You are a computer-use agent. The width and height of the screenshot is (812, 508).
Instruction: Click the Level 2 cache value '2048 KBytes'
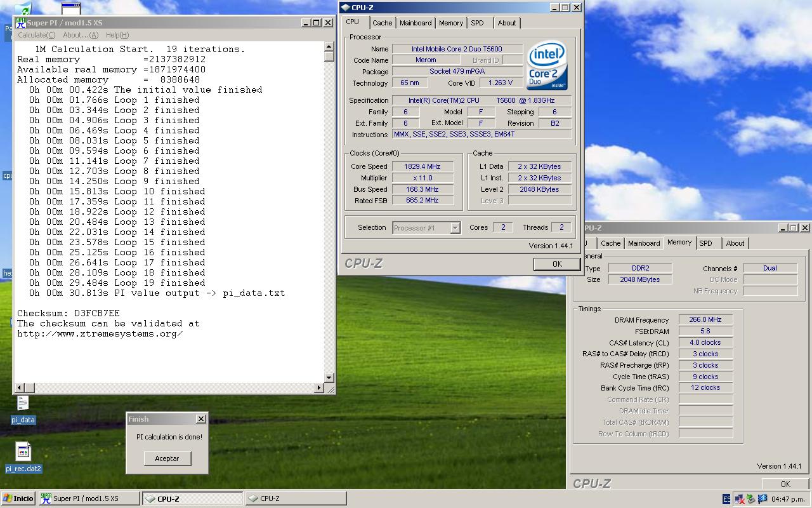click(539, 189)
